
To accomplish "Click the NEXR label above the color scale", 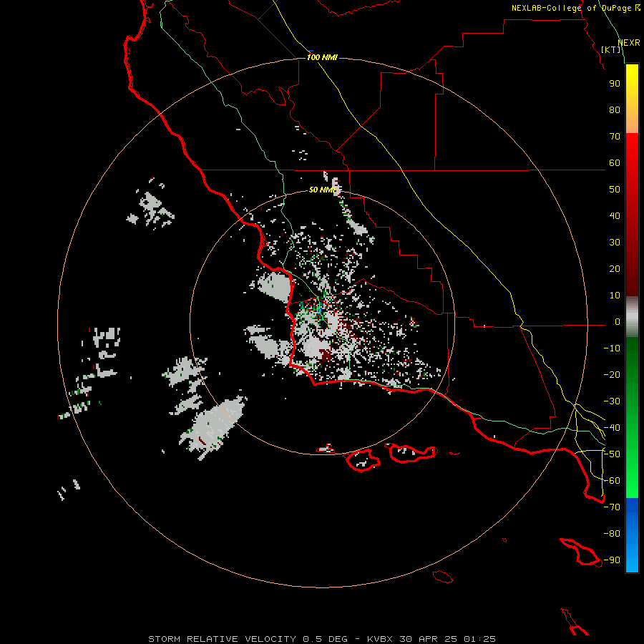I will (x=629, y=43).
